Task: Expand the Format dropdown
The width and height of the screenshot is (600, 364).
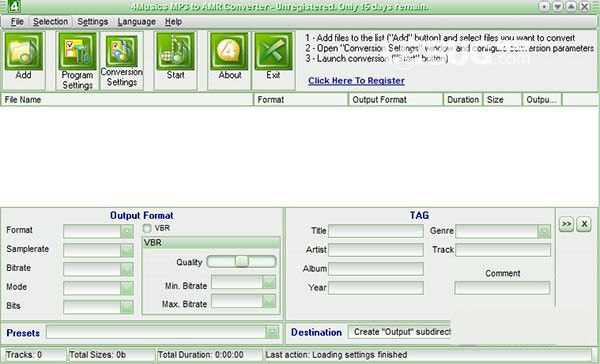Action: tap(127, 231)
